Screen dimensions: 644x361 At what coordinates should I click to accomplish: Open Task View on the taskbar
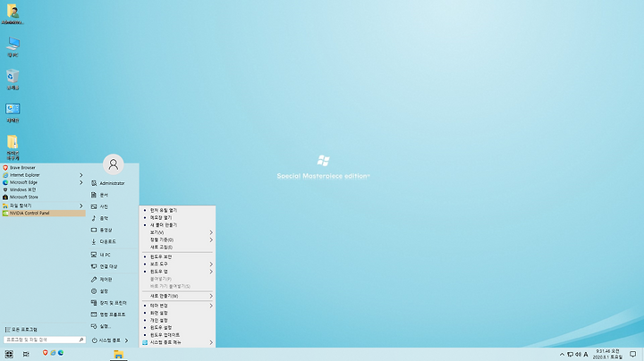(x=26, y=354)
